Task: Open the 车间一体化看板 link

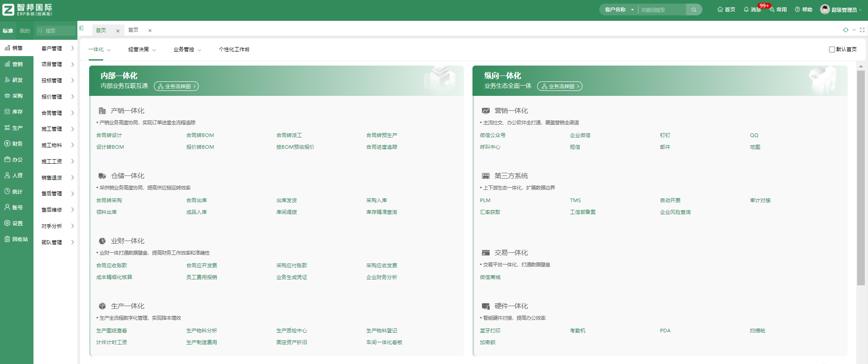Action: [x=384, y=342]
